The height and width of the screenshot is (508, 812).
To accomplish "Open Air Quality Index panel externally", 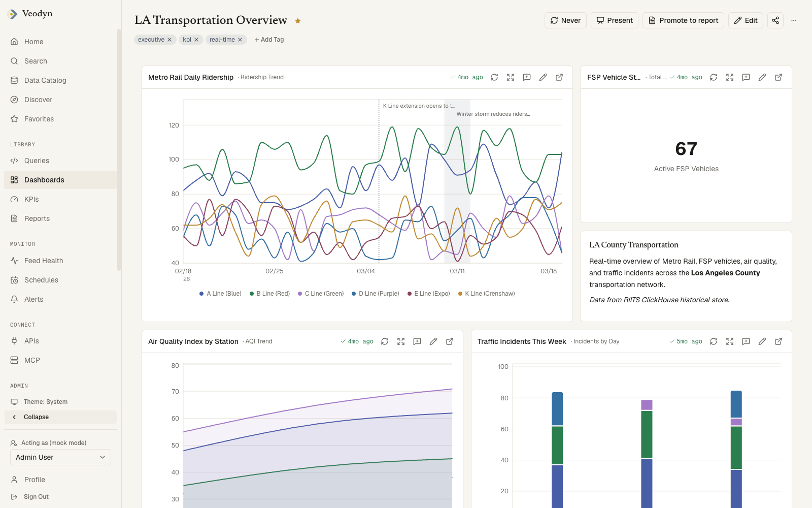I will (x=450, y=341).
